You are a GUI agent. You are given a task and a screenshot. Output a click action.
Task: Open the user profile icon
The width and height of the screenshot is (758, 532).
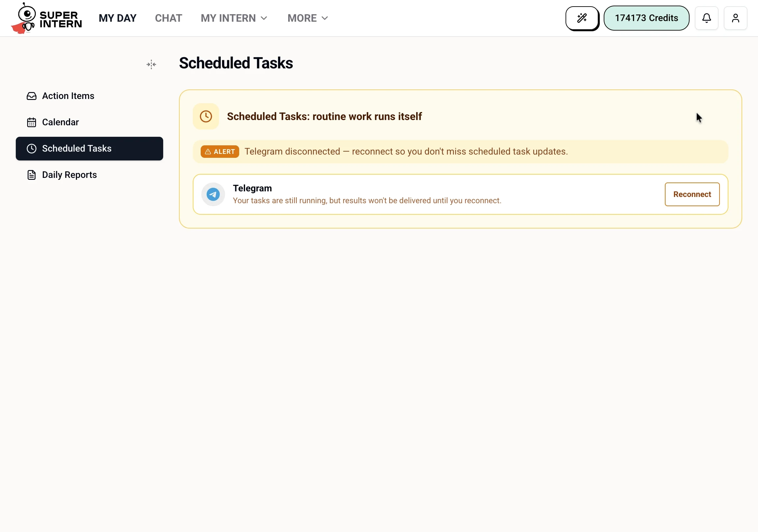click(736, 18)
